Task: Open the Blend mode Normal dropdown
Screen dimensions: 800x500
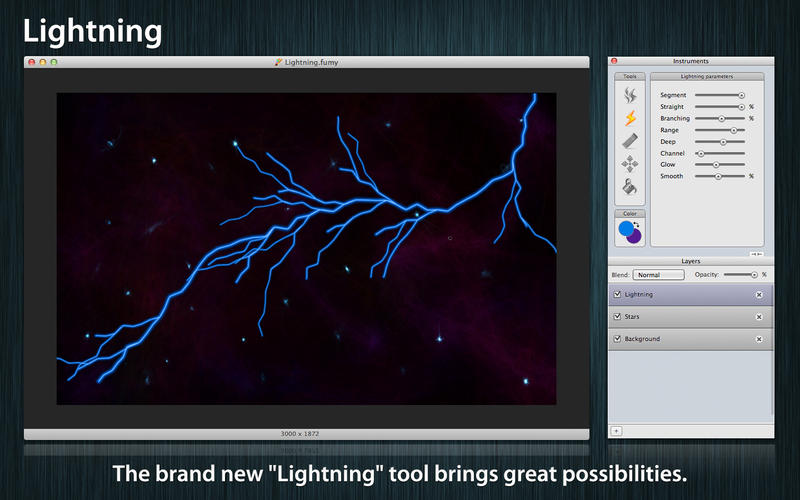Action: pos(659,274)
